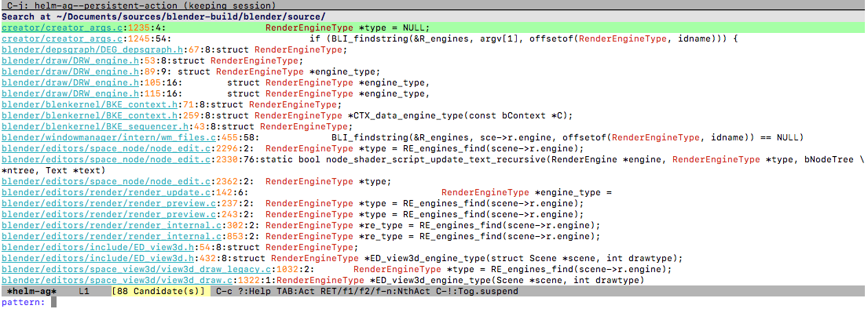Viewport: 868px width, 309px height.
Task: Select the DRW_engine.h line 89 match
Action: tap(434, 71)
